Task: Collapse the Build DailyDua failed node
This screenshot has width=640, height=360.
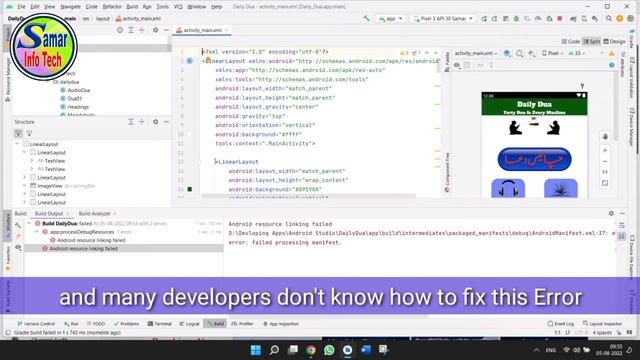Action: (x=29, y=224)
